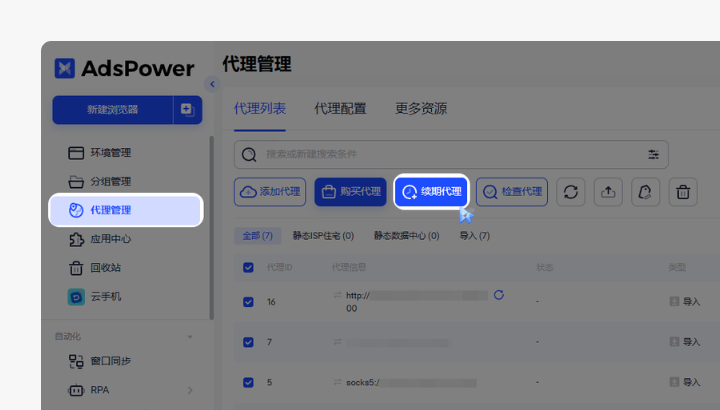Image resolution: width=720 pixels, height=410 pixels.
Task: Filter by 静态数据中心 (0)
Action: (406, 236)
